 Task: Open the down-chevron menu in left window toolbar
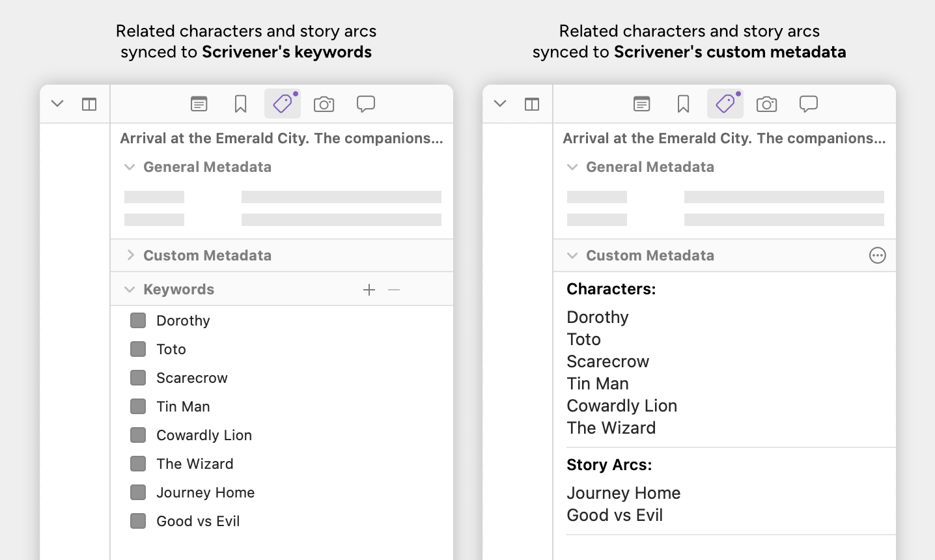tap(57, 104)
